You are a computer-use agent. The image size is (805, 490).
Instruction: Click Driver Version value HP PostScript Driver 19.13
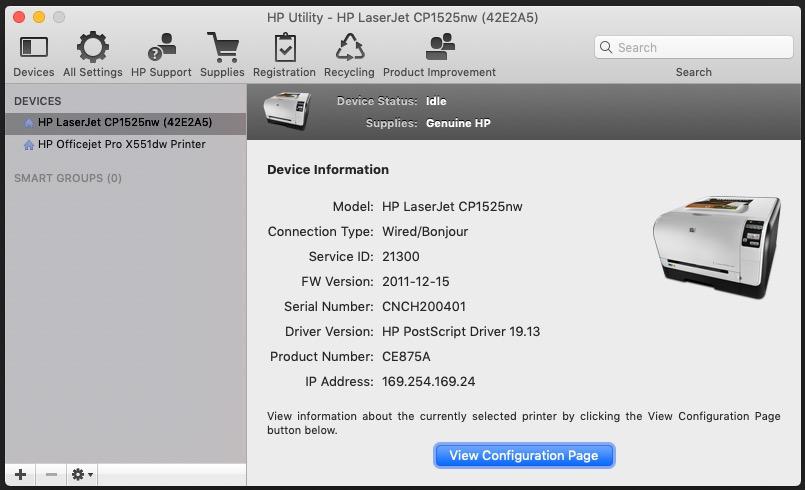tap(461, 331)
